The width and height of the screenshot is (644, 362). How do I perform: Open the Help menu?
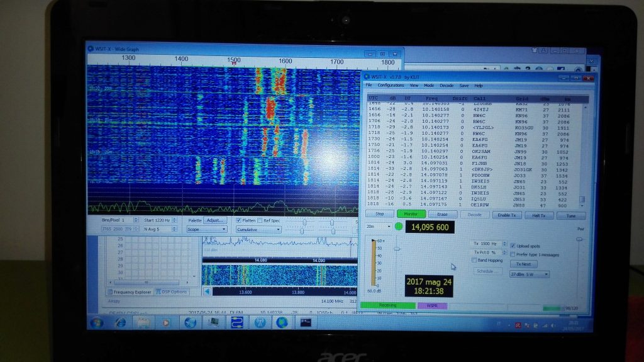tap(479, 86)
